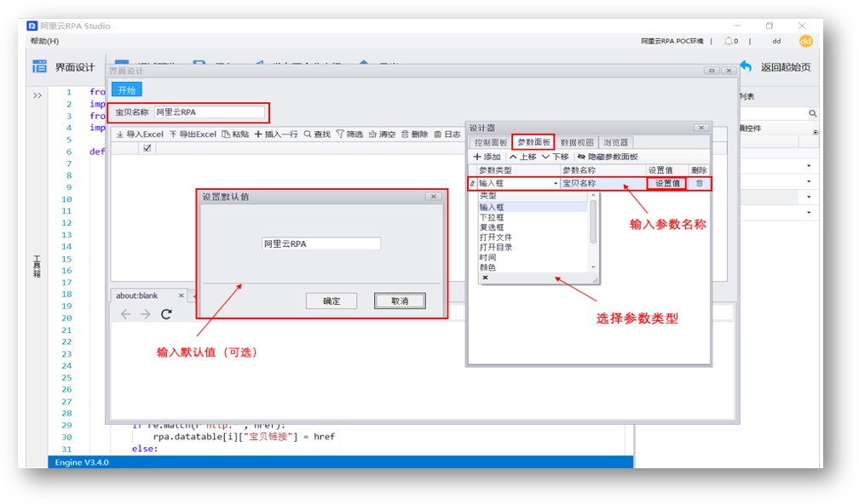Click 隐藏参数面板 to hide parameter panel

coord(608,157)
